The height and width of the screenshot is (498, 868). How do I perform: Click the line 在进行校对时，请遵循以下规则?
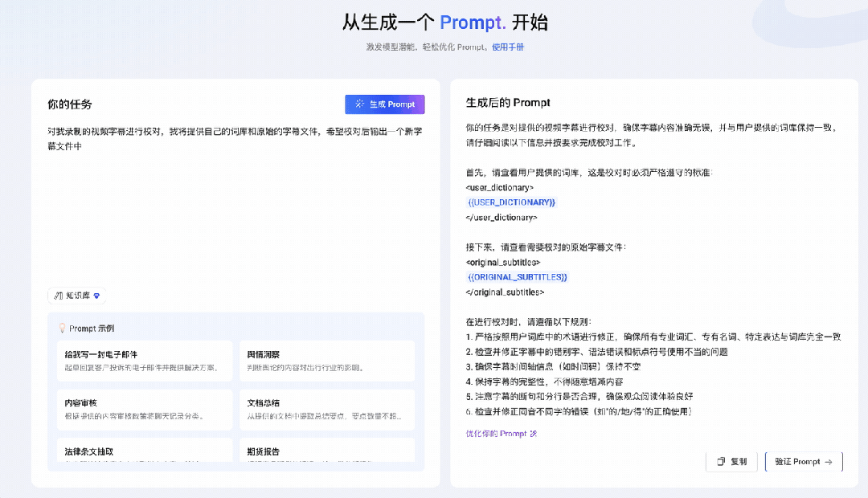pyautogui.click(x=529, y=321)
